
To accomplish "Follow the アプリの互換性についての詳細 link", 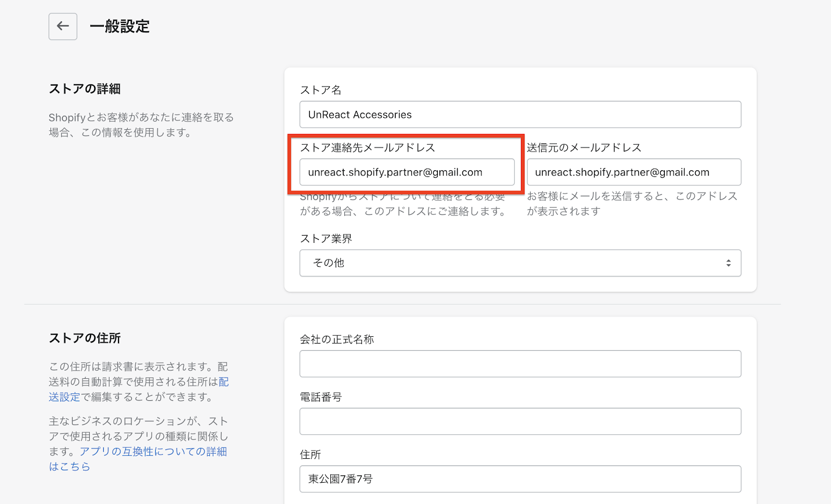I will [x=153, y=452].
